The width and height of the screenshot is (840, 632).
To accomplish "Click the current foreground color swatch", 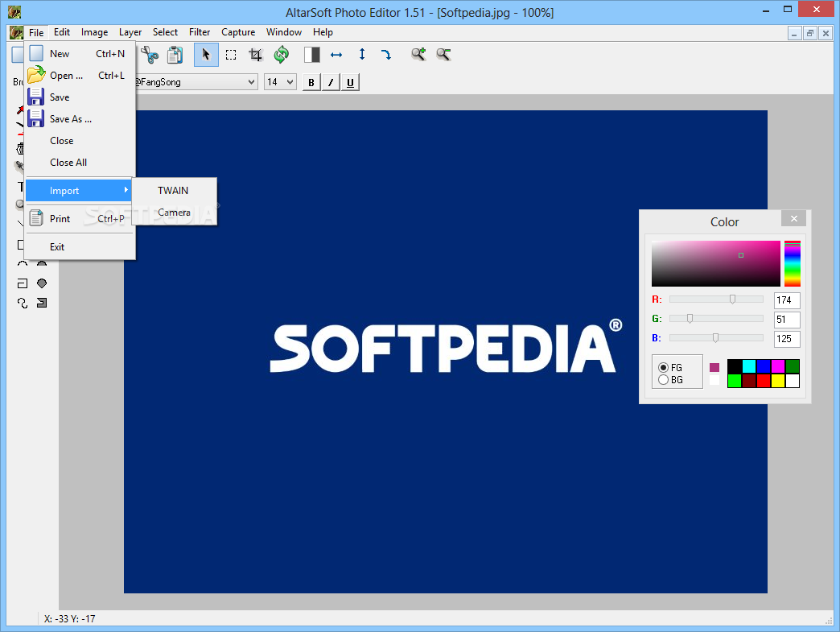I will coord(714,368).
